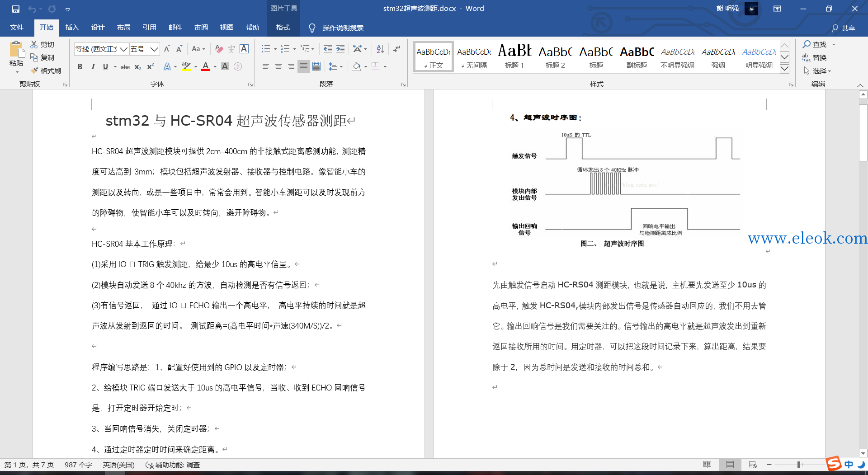Open the 文件 (File) menu
The width and height of the screenshot is (868, 475).
[17, 28]
